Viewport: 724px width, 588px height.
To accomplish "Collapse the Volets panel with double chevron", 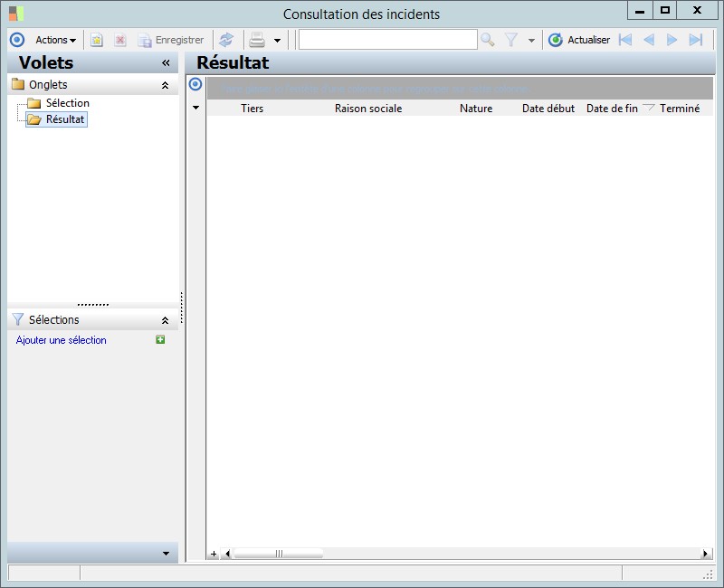I will pos(166,62).
